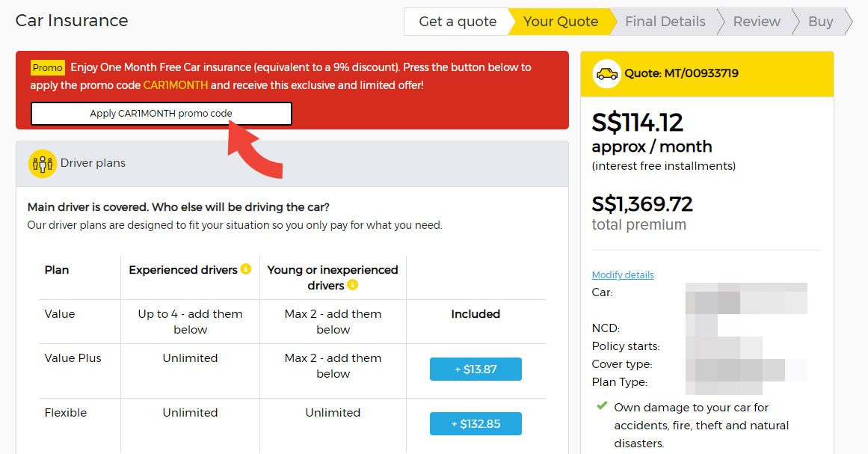Open the Modify details link
Screen dimensions: 868x454
(623, 274)
